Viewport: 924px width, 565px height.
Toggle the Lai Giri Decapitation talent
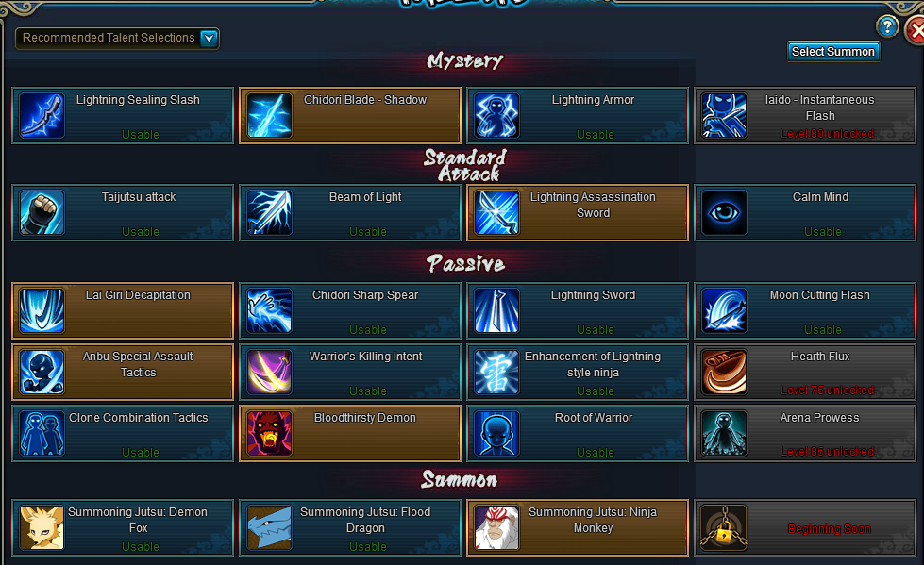point(123,310)
